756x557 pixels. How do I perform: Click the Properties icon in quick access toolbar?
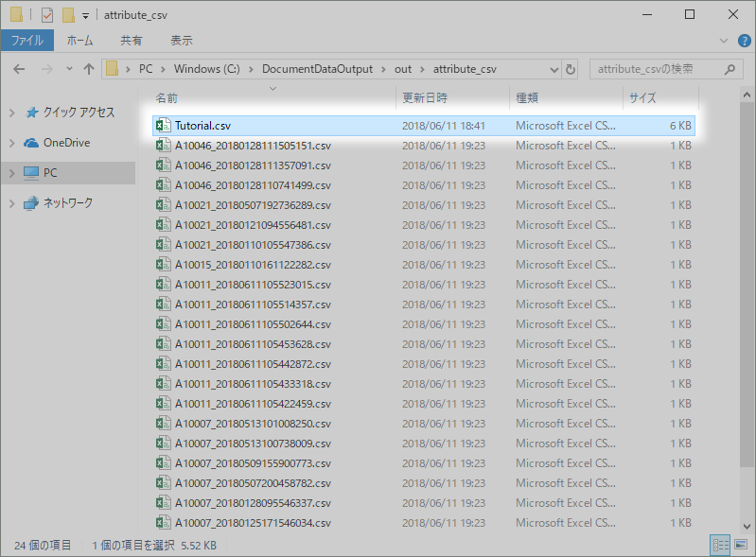coord(46,14)
